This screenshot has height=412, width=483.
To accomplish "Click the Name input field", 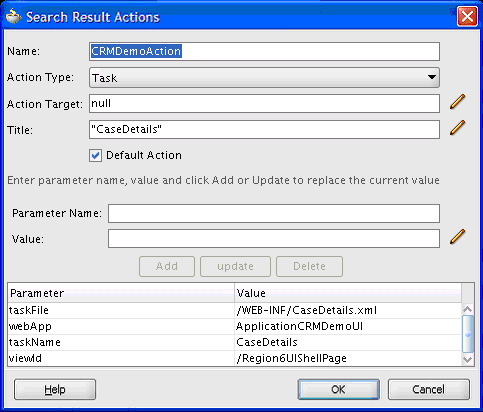I will point(264,51).
